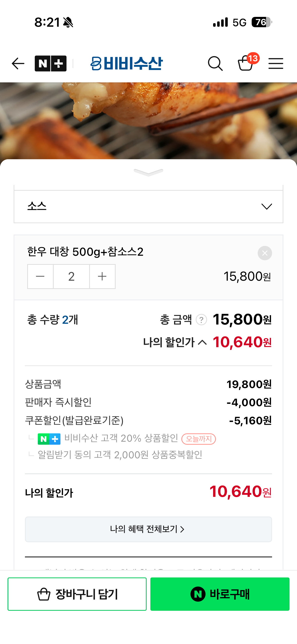This screenshot has width=297, height=644.
Task: Open the shopping cart with 13 items
Action: pyautogui.click(x=246, y=63)
